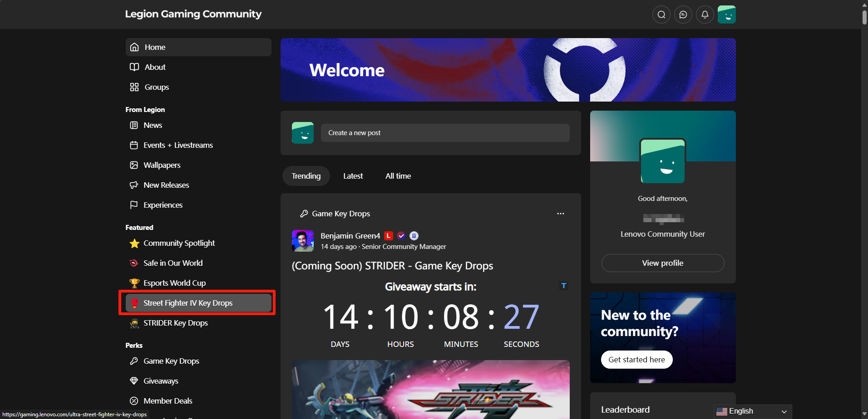The width and height of the screenshot is (868, 419).
Task: Click the Giveaways diamond icon
Action: coord(134,381)
